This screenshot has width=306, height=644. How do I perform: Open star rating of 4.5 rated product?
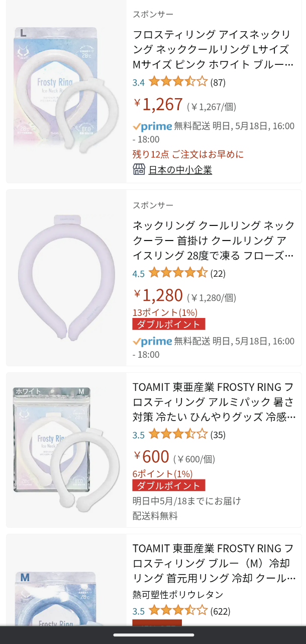[178, 273]
